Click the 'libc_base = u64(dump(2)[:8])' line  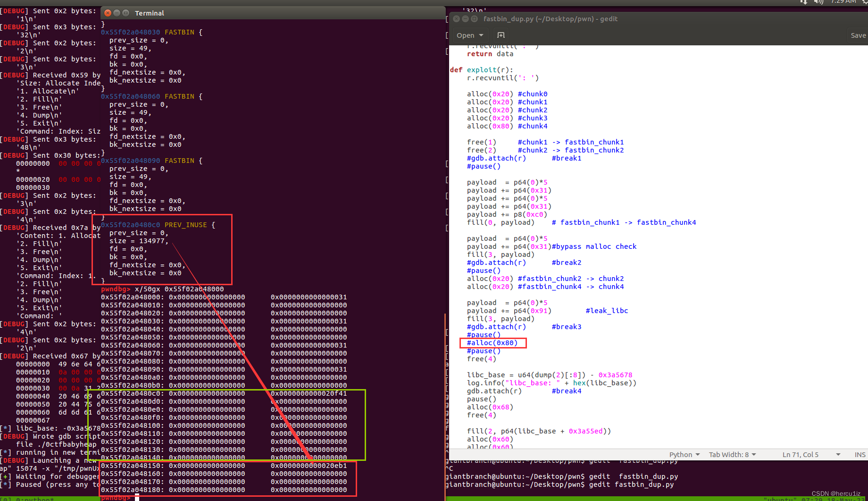pyautogui.click(x=550, y=375)
